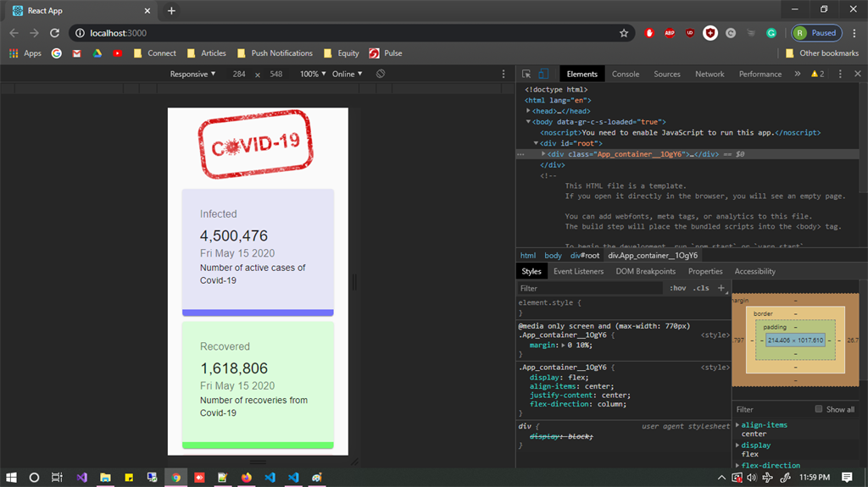
Task: Enable the Show all checkbox
Action: pos(819,409)
